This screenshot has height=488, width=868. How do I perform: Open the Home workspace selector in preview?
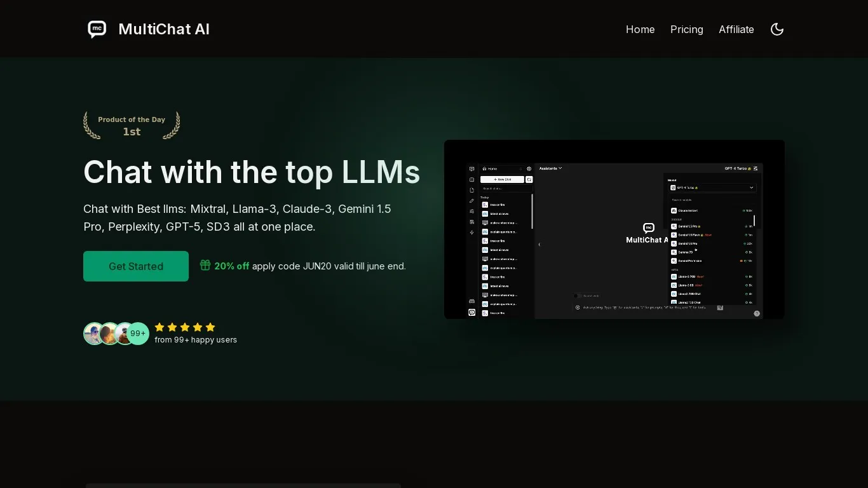coord(502,168)
